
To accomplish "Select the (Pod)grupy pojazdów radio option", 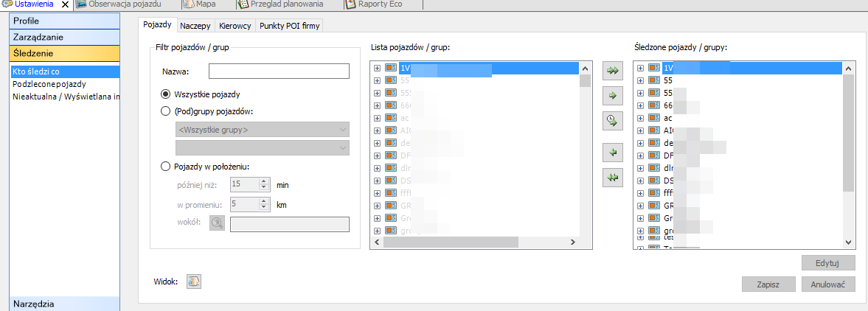I will point(165,111).
